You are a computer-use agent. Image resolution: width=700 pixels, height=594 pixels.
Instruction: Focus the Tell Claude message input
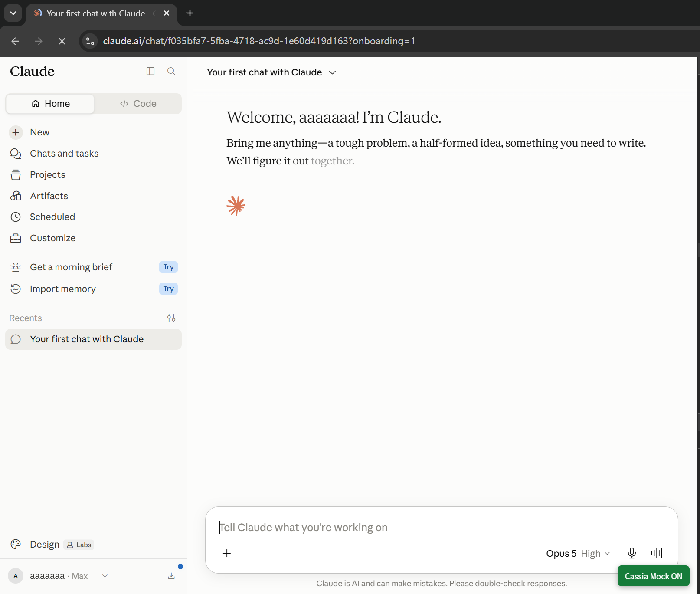coord(442,528)
